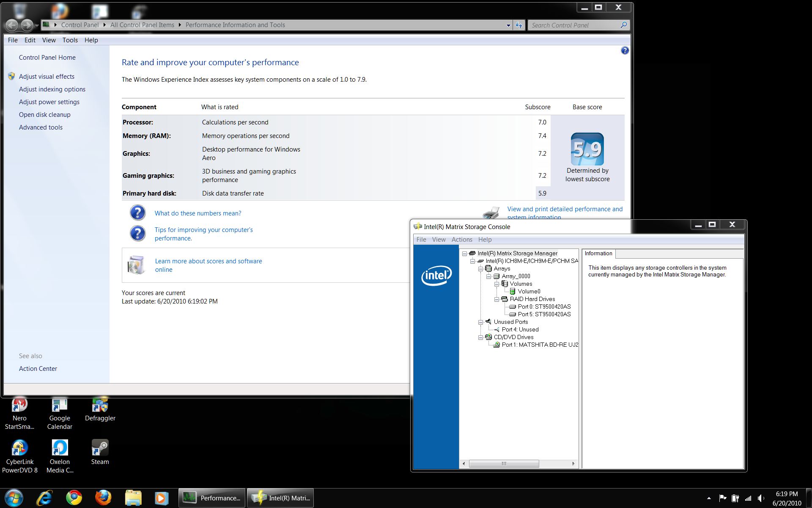The height and width of the screenshot is (508, 812).
Task: Click 'View and print detailed performance' link
Action: 565,213
